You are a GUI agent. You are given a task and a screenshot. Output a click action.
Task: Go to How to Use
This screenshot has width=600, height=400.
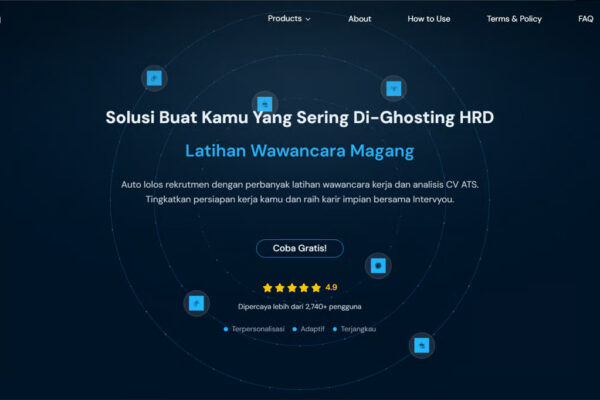[429, 19]
